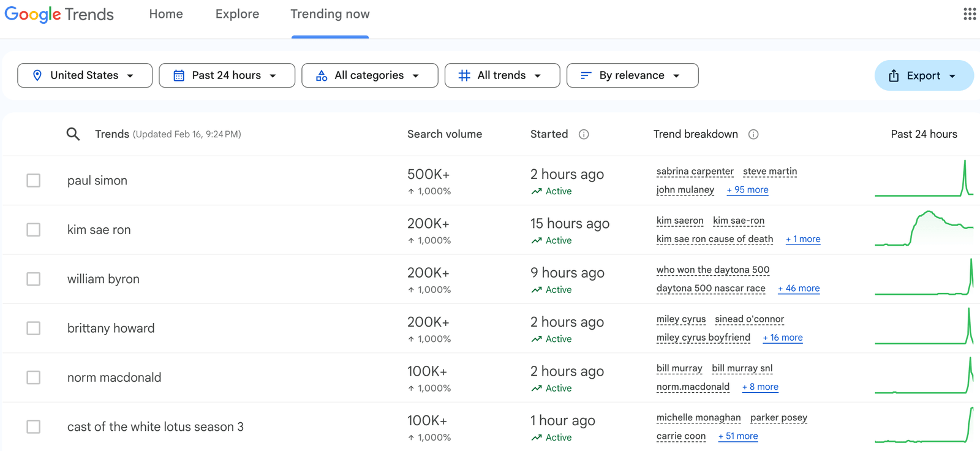Check the white lotus season 3 cast checkbox
The image size is (980, 451).
[34, 426]
